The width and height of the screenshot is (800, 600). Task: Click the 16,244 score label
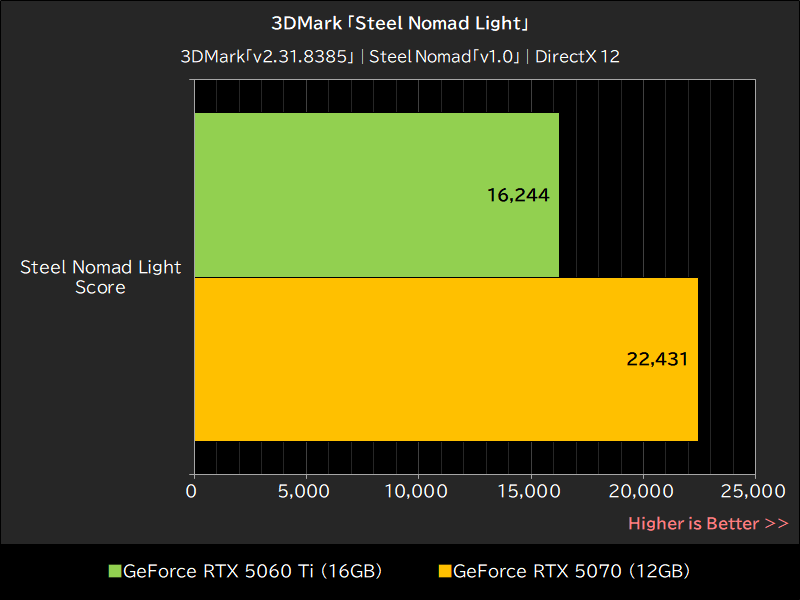pos(517,196)
